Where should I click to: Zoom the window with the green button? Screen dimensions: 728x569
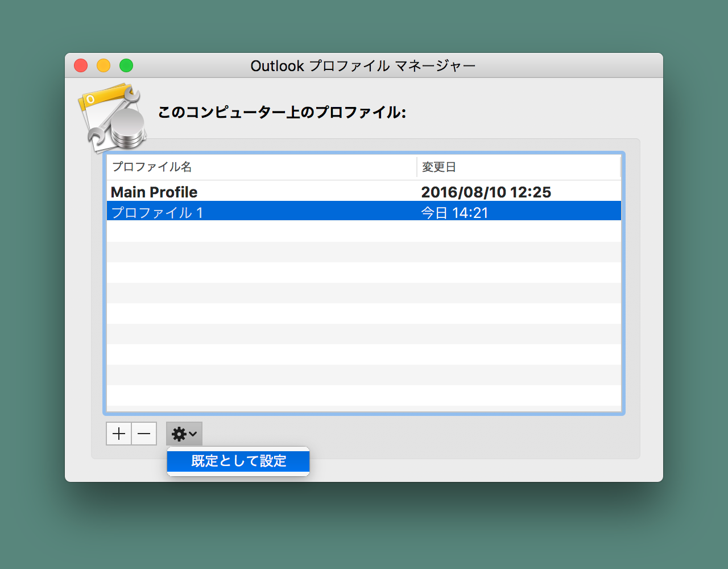tap(126, 65)
